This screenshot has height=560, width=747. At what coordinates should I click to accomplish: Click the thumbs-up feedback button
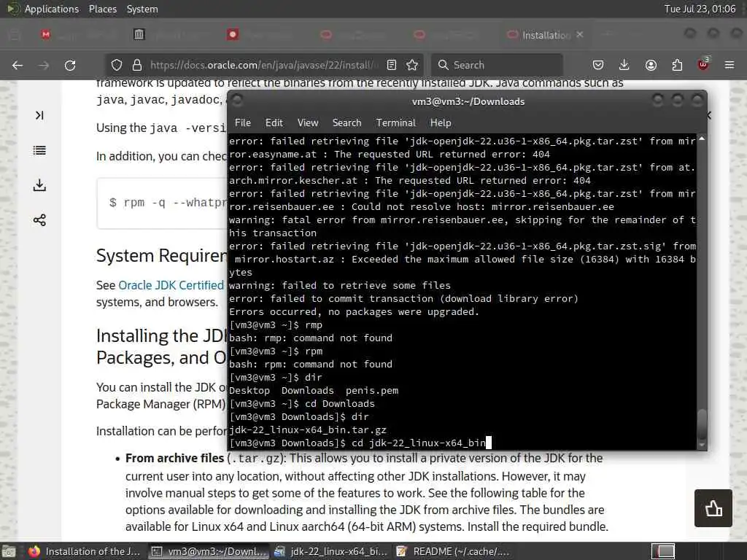[x=713, y=508]
